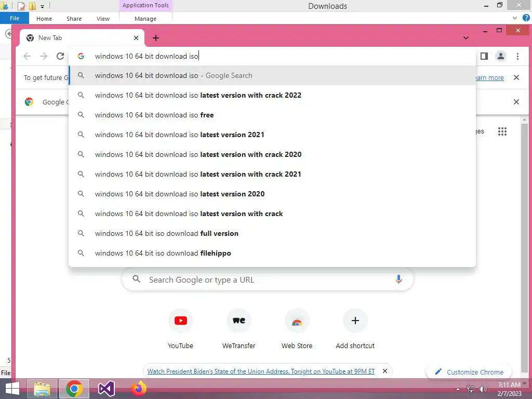Choose the 'filehippo' suggestion

[272, 253]
